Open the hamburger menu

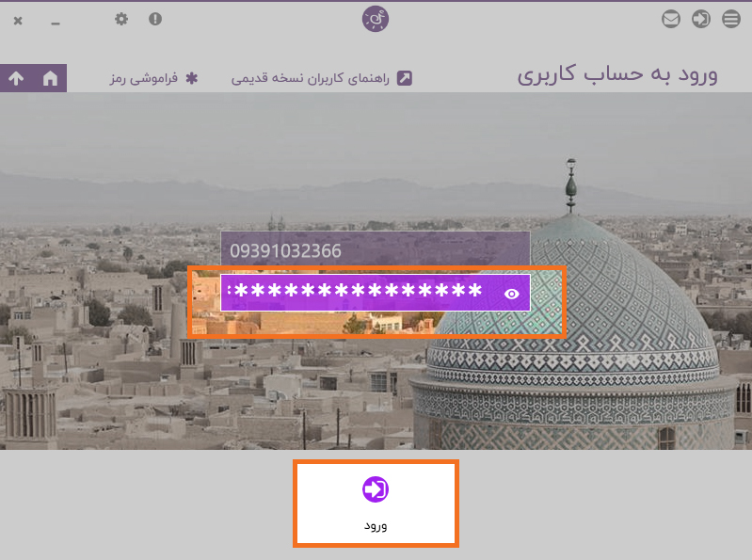point(731,19)
